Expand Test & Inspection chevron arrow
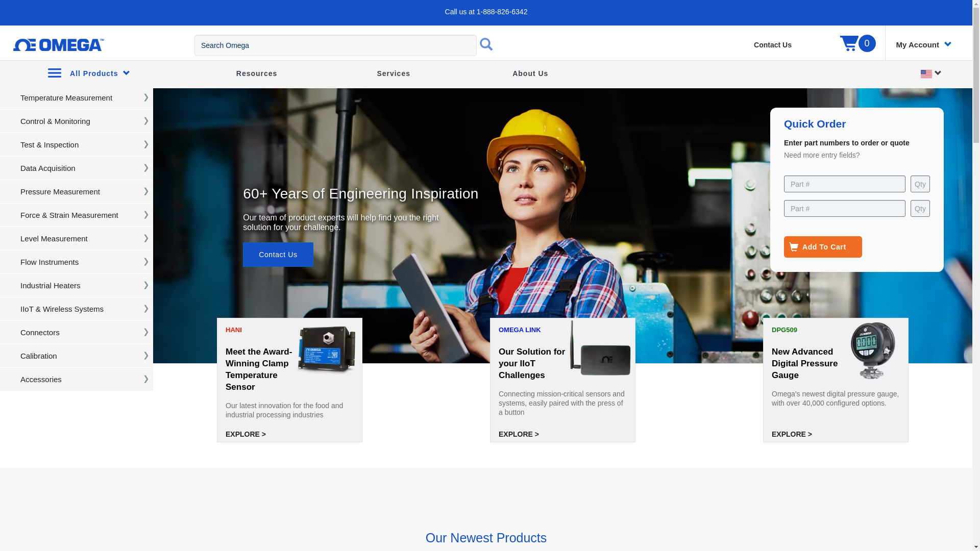Screen dimensions: 980x551 tap(146, 144)
